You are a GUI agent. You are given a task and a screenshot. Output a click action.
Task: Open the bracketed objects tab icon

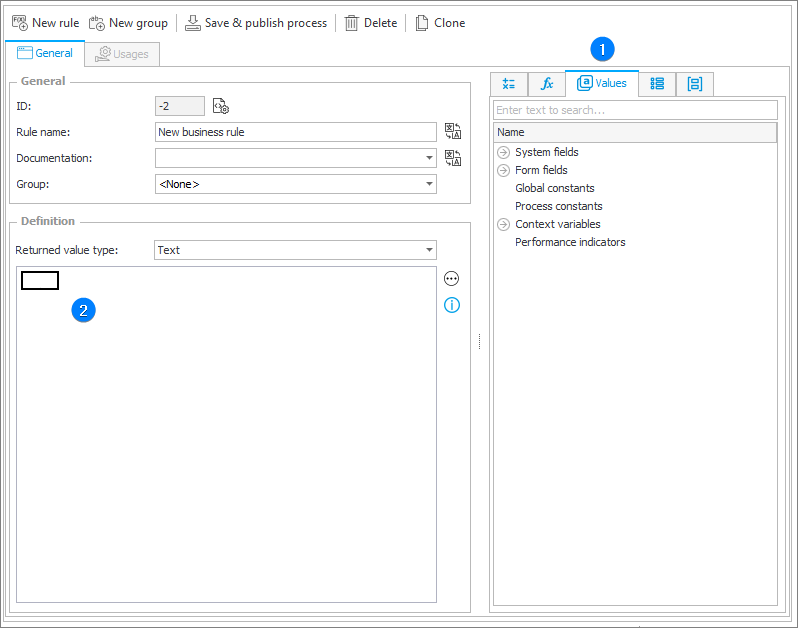(x=695, y=84)
